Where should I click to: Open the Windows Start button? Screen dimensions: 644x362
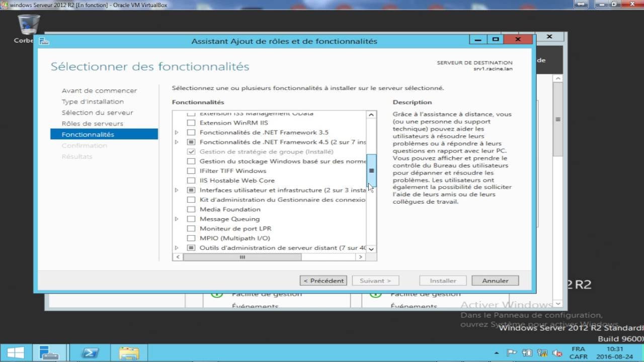pyautogui.click(x=16, y=353)
